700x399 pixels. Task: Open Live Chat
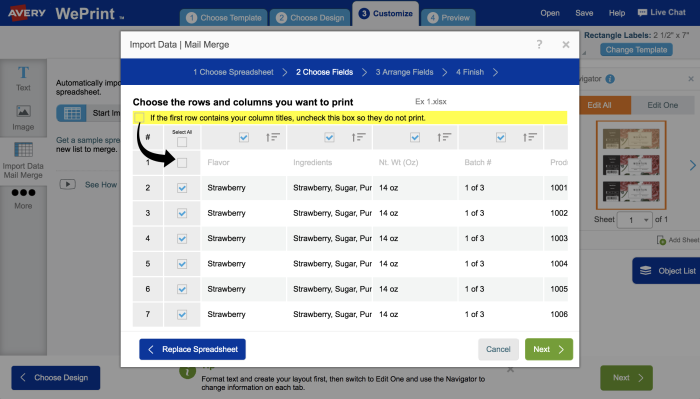(x=662, y=12)
